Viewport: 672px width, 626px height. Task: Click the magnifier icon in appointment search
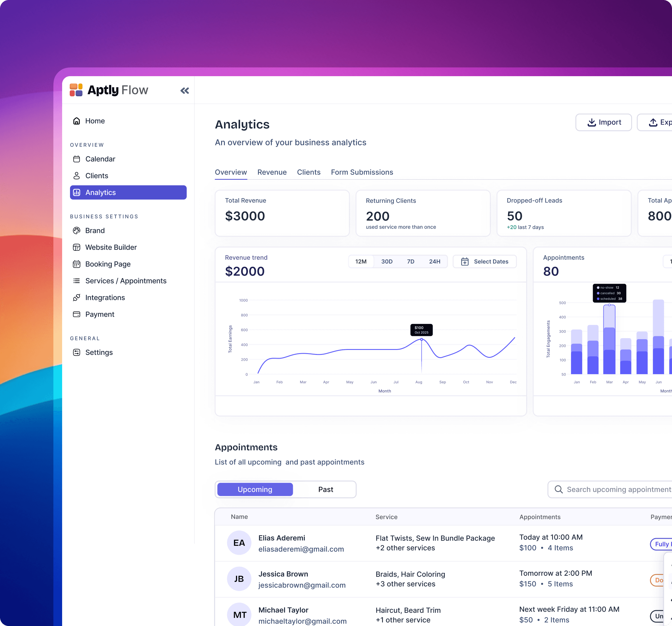[x=559, y=489]
